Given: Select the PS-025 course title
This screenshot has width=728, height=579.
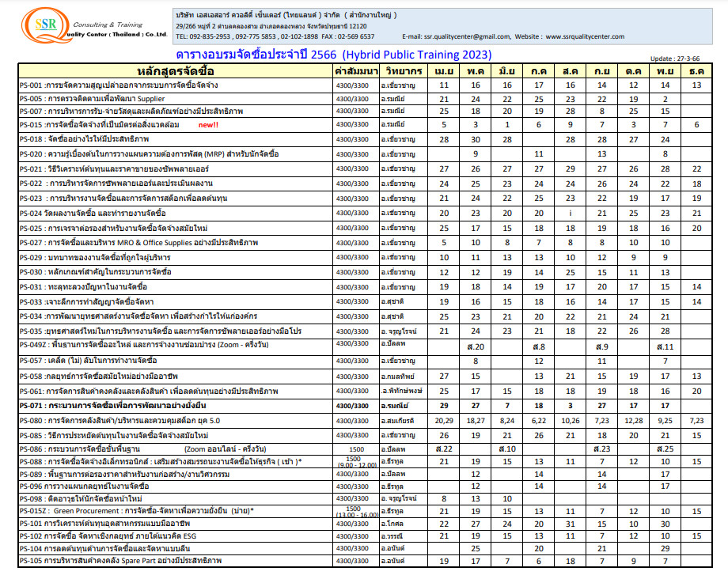Looking at the screenshot, I should click(x=114, y=229).
